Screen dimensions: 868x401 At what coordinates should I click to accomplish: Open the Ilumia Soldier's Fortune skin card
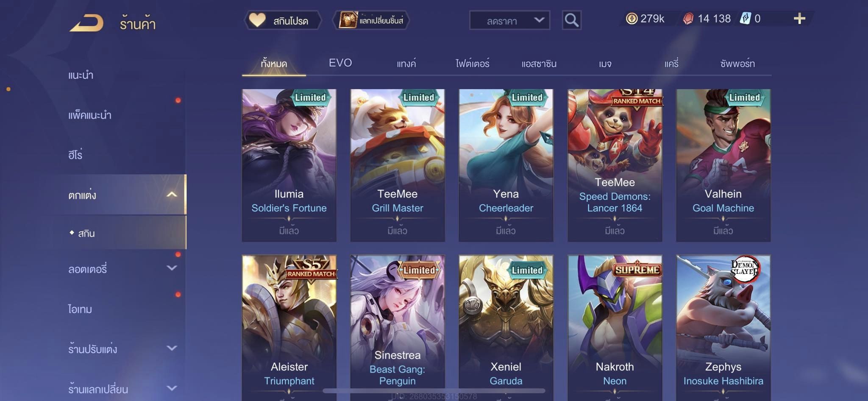(x=289, y=165)
